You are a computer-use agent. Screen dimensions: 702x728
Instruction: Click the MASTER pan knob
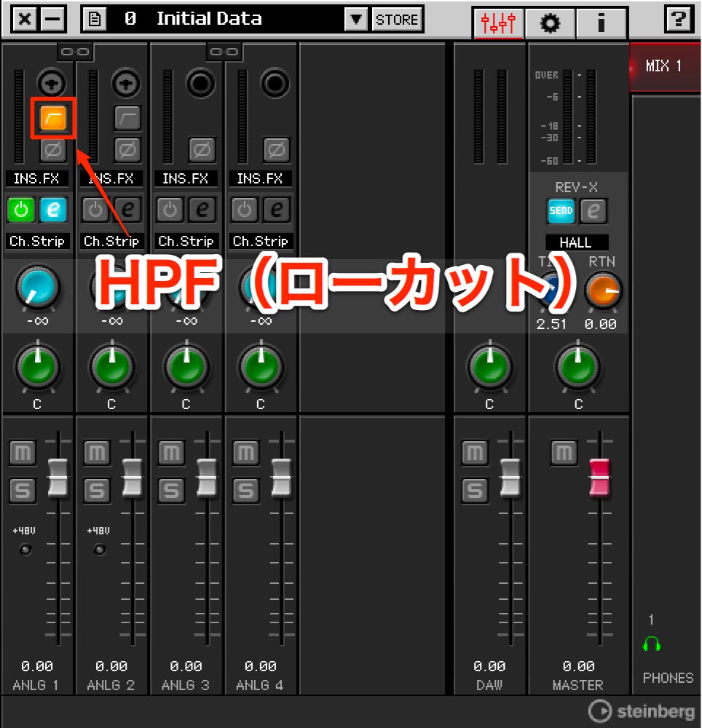coord(578,367)
